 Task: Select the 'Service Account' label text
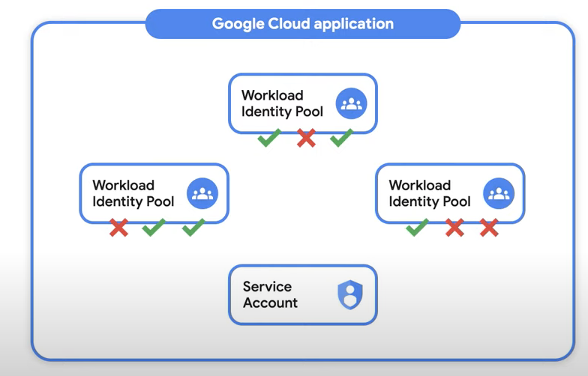point(270,294)
